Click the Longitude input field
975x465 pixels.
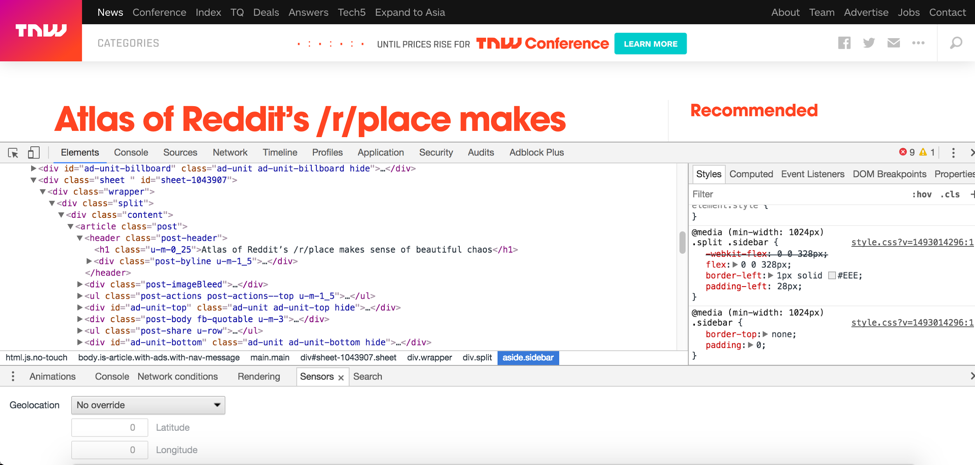[110, 449]
